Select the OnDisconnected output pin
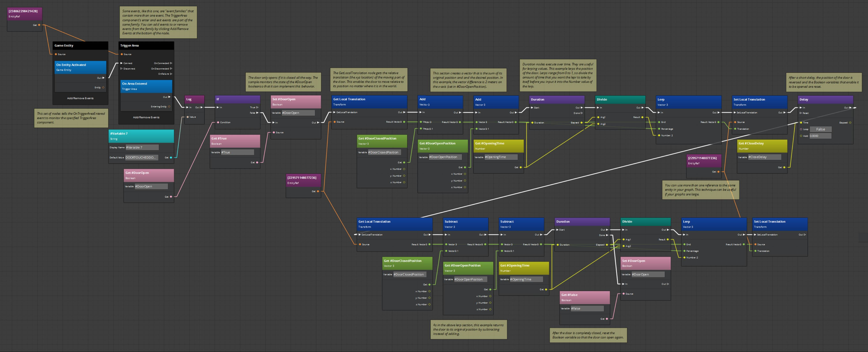The width and height of the screenshot is (868, 352). click(171, 68)
